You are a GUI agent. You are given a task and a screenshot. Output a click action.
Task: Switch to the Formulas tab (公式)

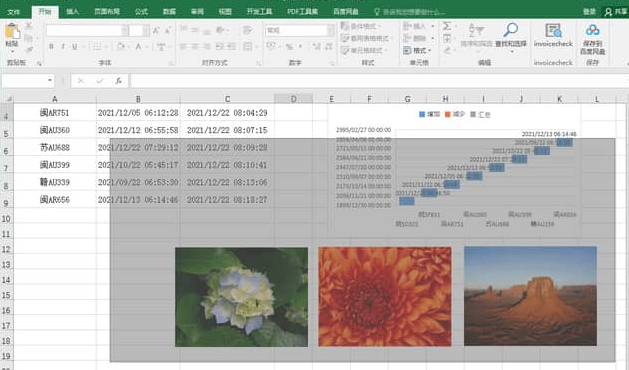[141, 12]
